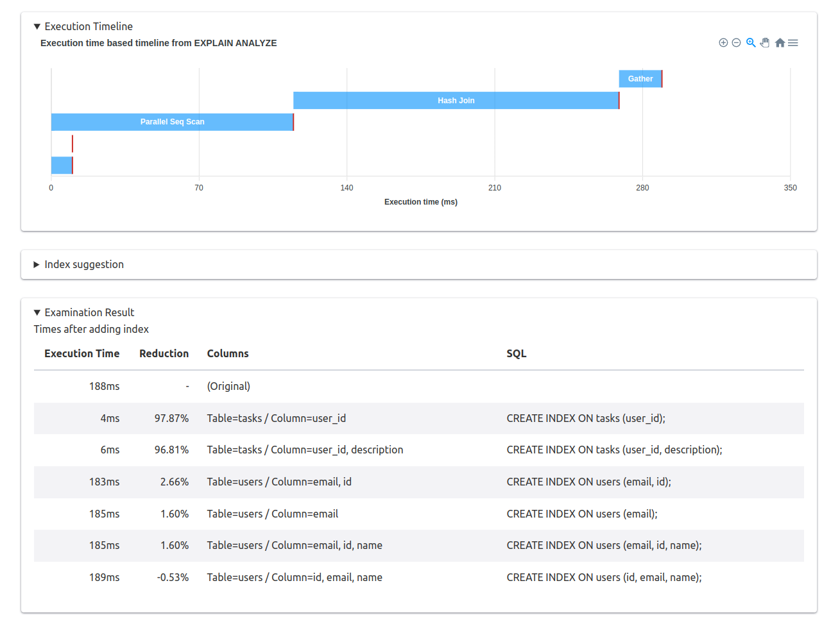Select Table=users / Column=id, email, name cell
The height and width of the screenshot is (624, 840).
tap(295, 577)
